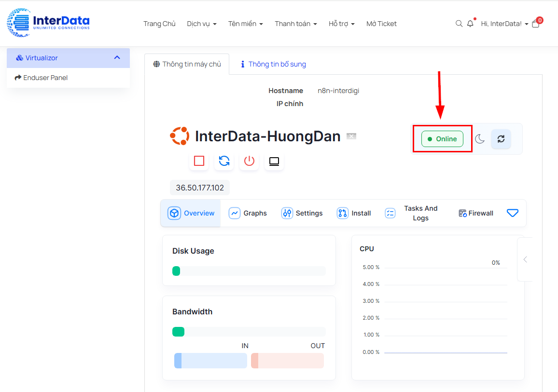Click the hostname n8n-interdigi

(x=338, y=91)
